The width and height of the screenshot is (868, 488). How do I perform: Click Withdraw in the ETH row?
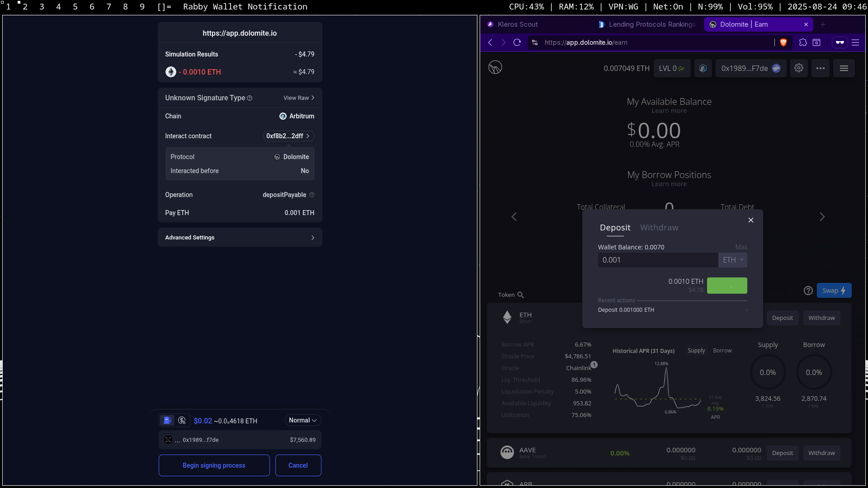point(821,318)
